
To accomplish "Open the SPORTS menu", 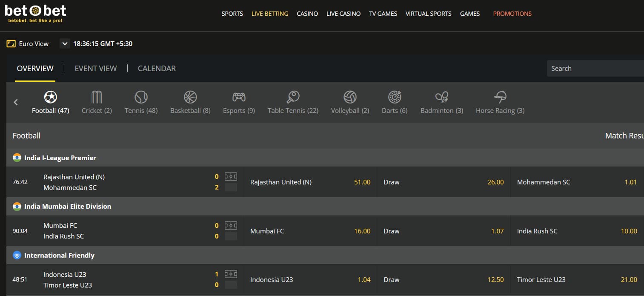I will pos(232,14).
